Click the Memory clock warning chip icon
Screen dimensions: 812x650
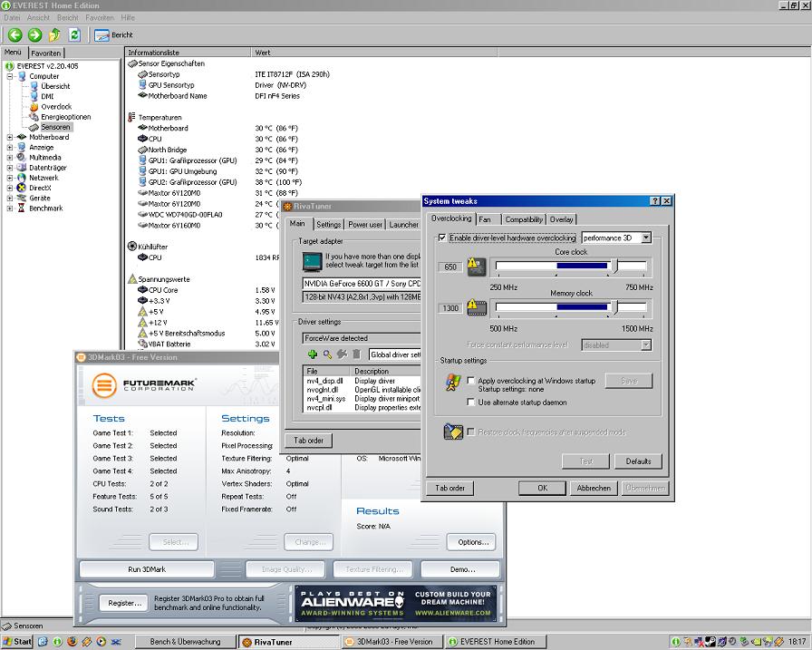(x=476, y=307)
